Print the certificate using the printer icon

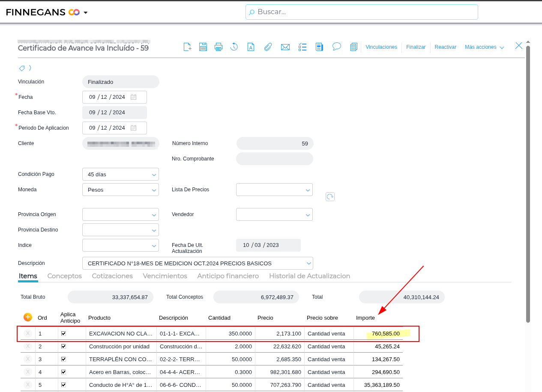click(219, 47)
